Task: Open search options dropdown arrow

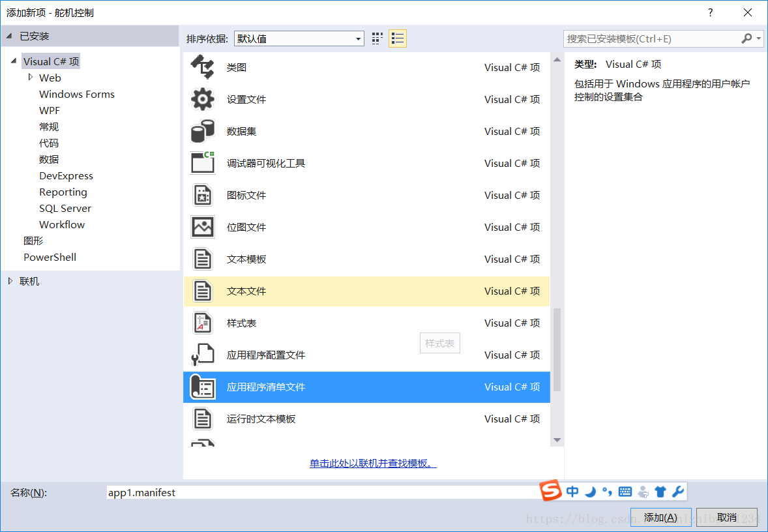Action: (x=759, y=38)
